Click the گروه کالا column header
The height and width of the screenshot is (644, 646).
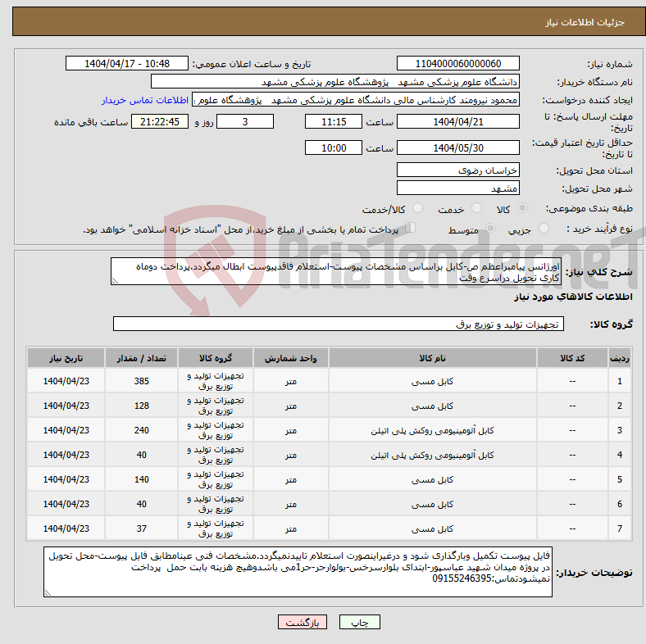216,358
